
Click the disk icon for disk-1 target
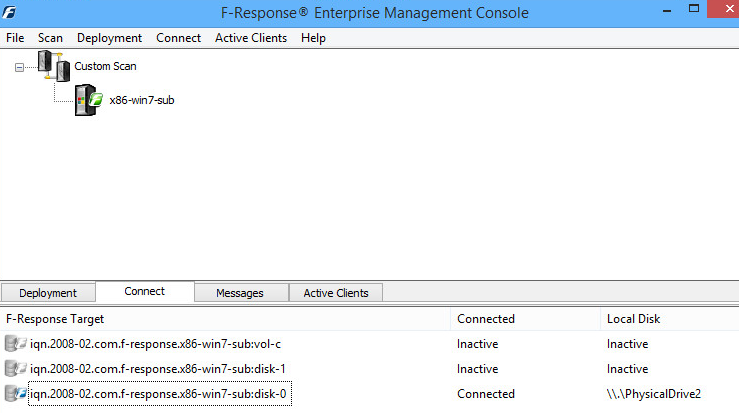point(15,369)
